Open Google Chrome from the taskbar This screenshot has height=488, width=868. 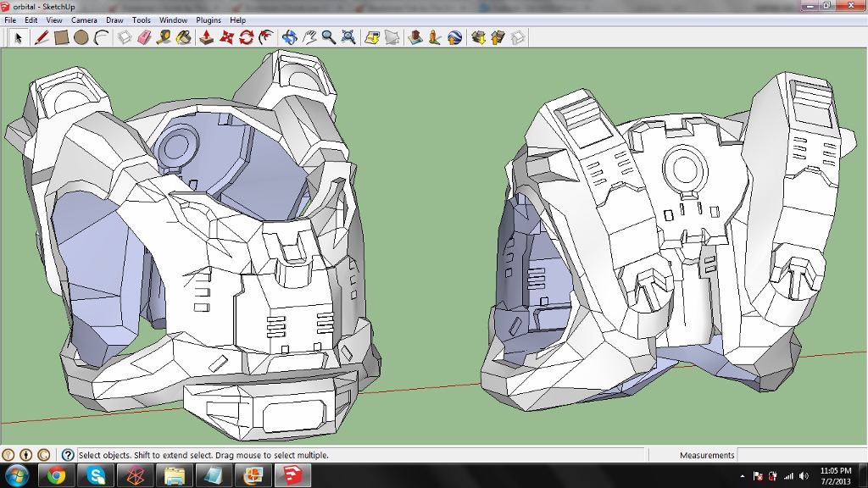click(57, 475)
